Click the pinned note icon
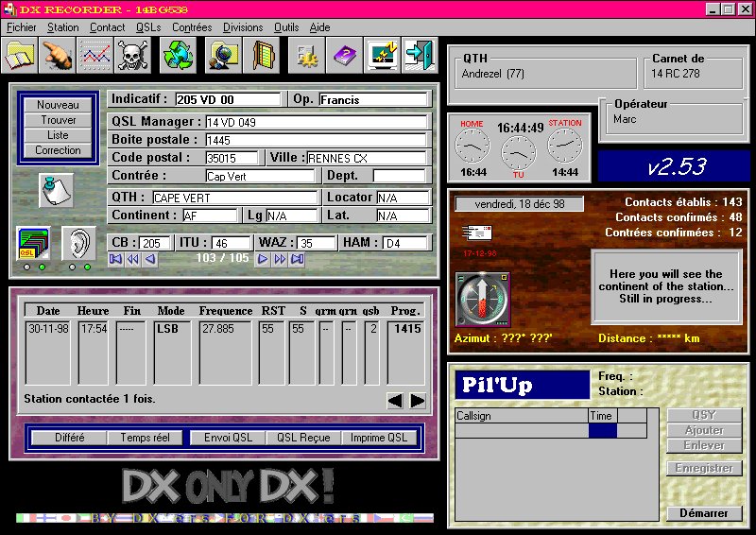 [x=56, y=190]
